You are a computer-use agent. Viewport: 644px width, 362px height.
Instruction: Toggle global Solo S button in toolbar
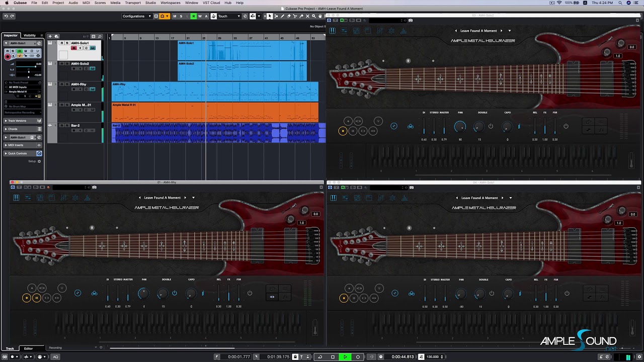click(181, 16)
